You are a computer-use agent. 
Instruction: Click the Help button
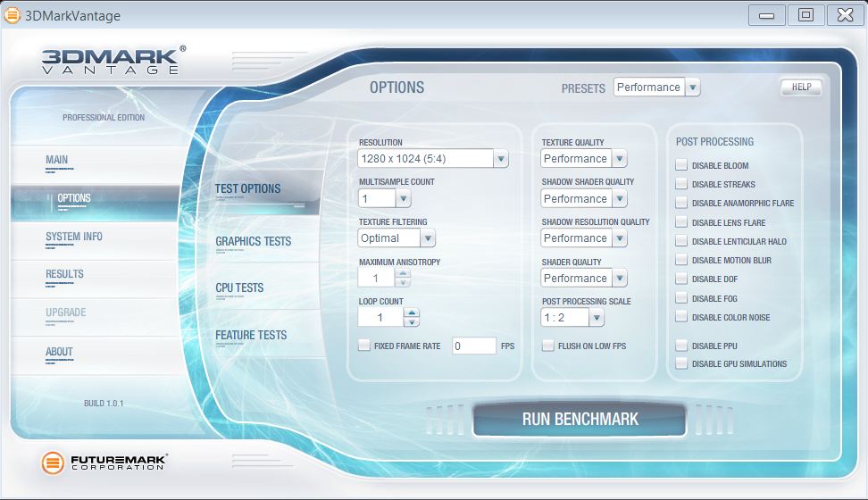[801, 87]
